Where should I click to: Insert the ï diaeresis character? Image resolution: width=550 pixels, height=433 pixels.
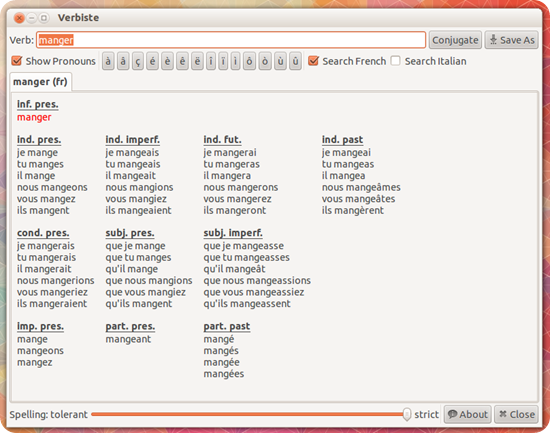coord(223,61)
